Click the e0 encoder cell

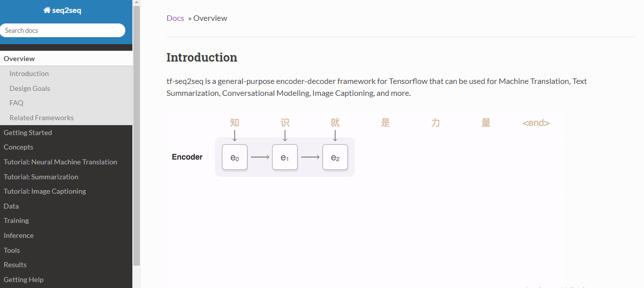tap(234, 157)
